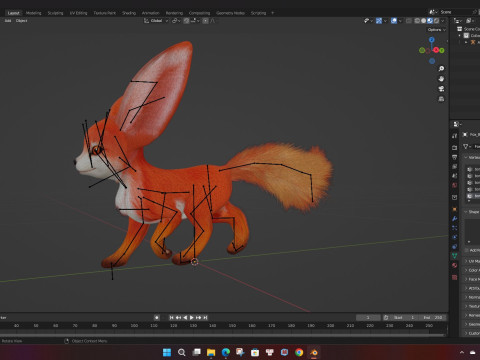Click the current frame number field
Screen dimensions: 480x360
point(368,317)
